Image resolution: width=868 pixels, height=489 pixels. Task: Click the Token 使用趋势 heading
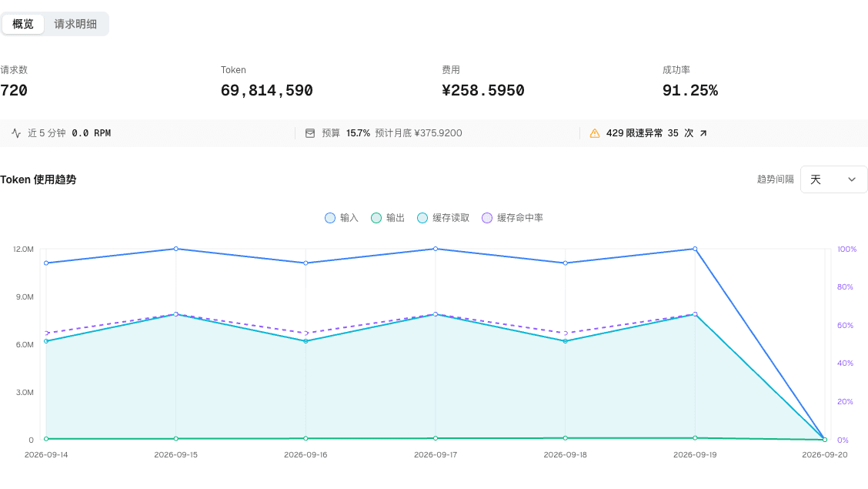pyautogui.click(x=38, y=179)
